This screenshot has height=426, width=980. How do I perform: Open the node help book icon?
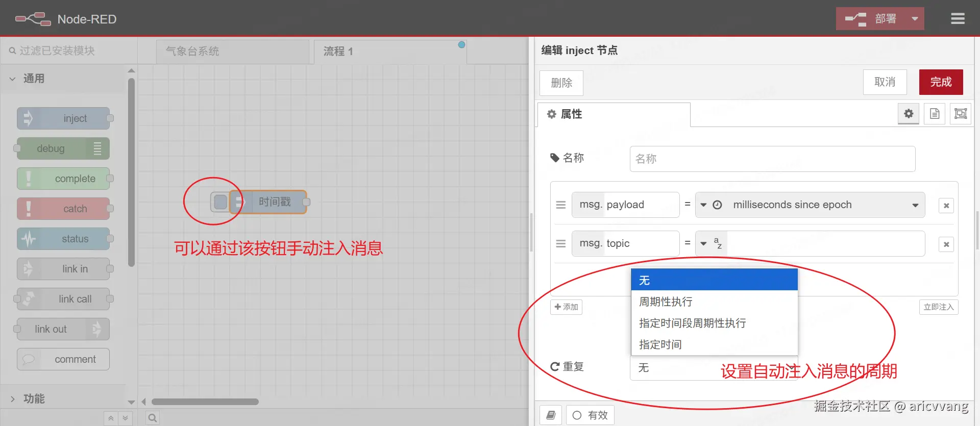pos(551,415)
